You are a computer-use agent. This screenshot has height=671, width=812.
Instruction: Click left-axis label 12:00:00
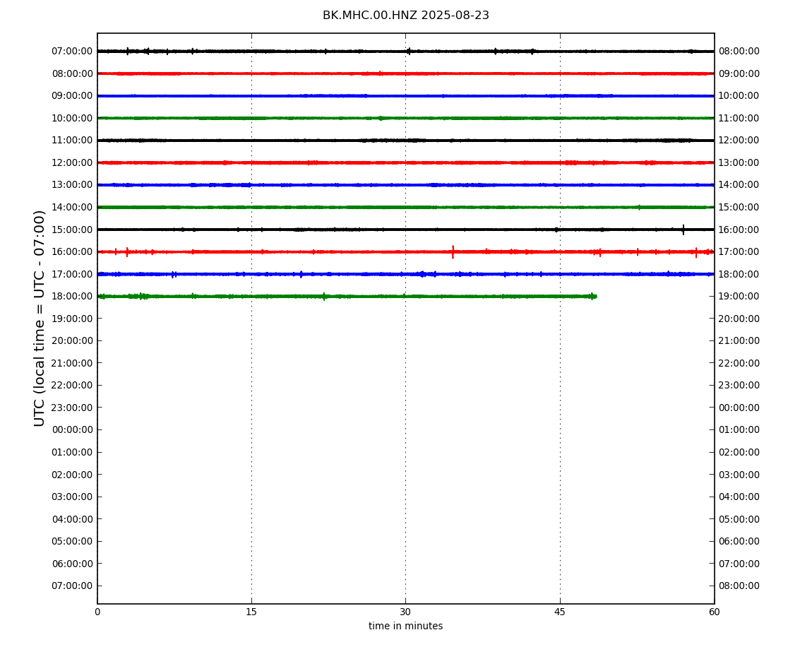pos(72,162)
